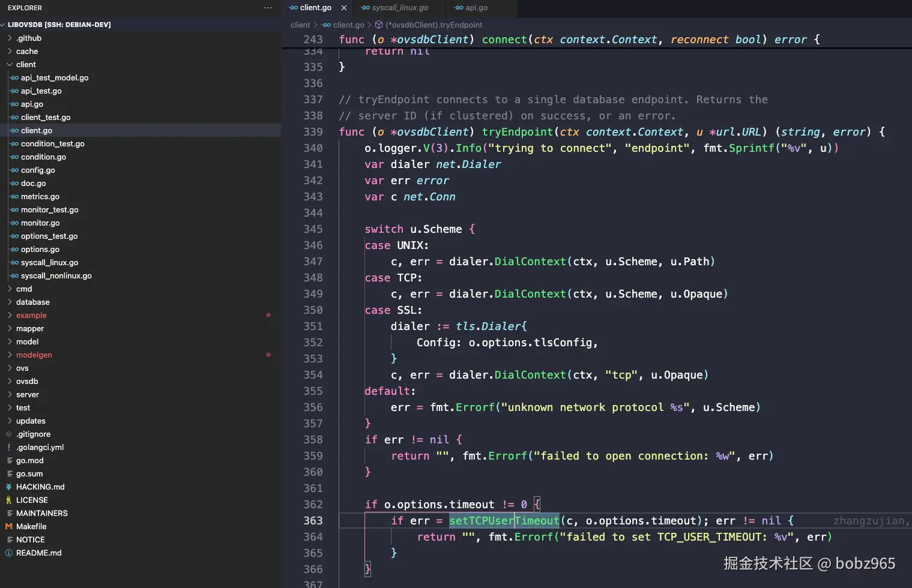Open go.sum file
Screen dimensions: 912x588
(x=140, y=473)
